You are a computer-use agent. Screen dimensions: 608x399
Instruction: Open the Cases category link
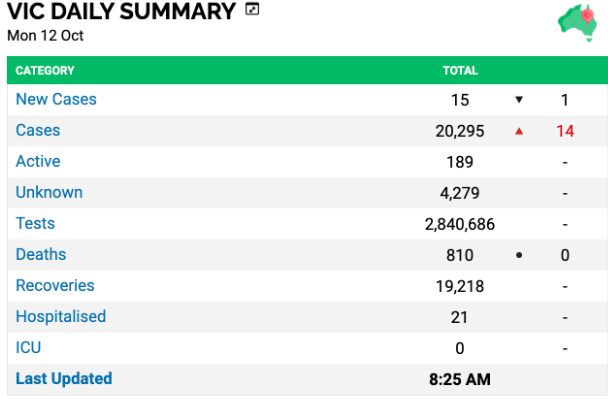(38, 130)
